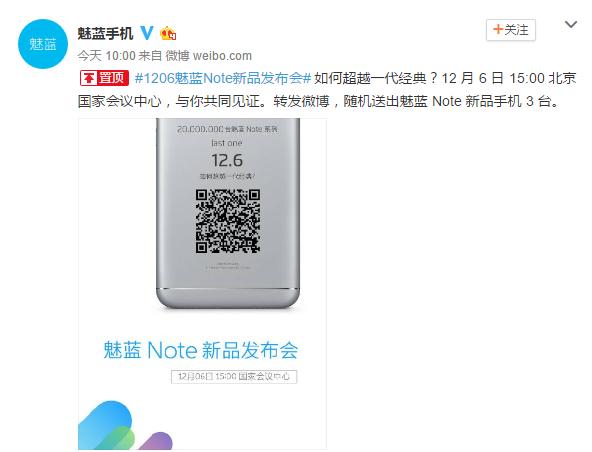The width and height of the screenshot is (592, 452).
Task: Click the 魅蓝 Note 新品发布会 poster title
Action: (x=201, y=350)
